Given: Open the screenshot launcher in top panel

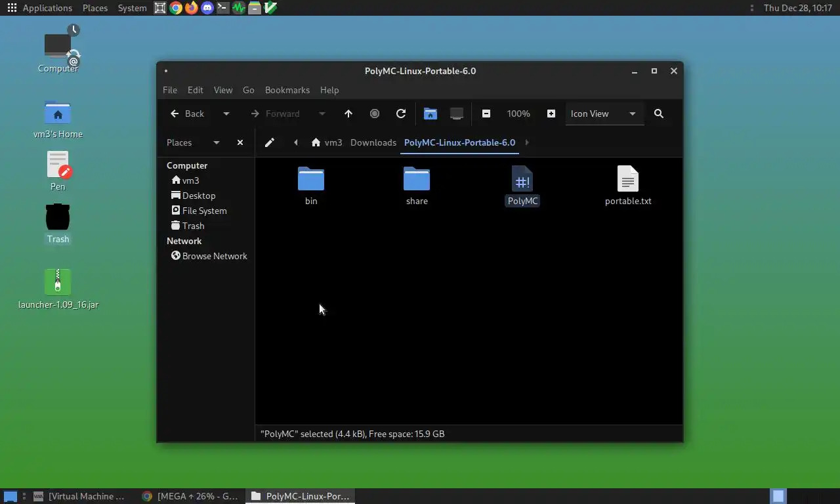Looking at the screenshot, I should (x=160, y=8).
